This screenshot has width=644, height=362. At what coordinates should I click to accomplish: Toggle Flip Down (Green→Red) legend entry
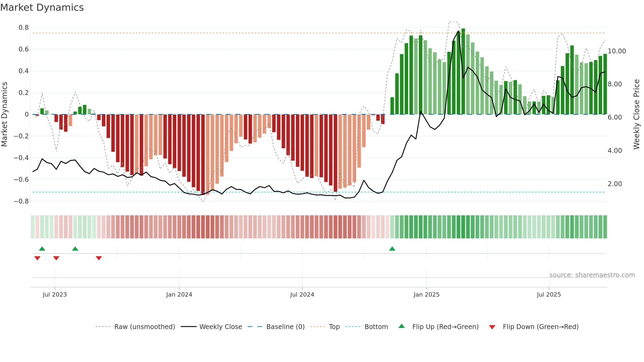533,327
